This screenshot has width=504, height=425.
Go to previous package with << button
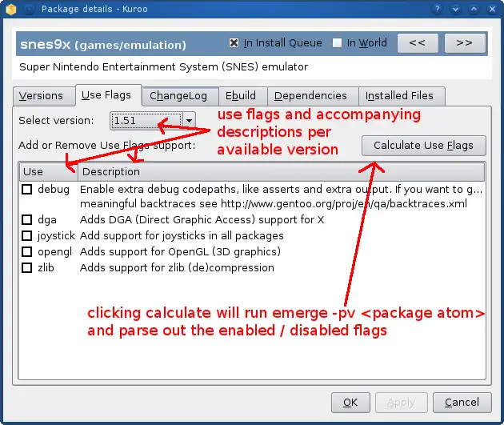click(418, 42)
